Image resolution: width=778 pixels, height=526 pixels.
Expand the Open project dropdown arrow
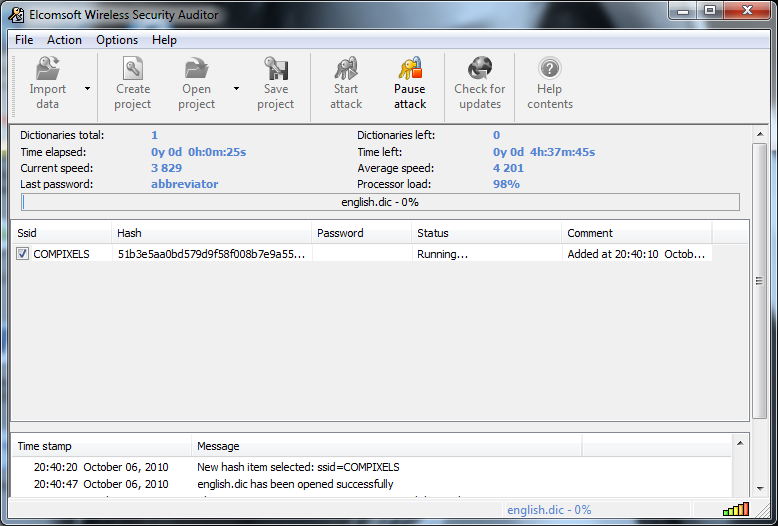pyautogui.click(x=236, y=89)
